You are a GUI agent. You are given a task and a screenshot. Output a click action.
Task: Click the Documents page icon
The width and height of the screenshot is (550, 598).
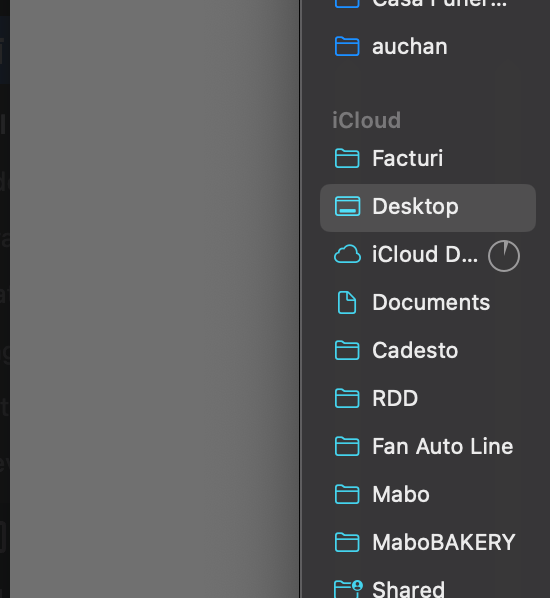347,302
